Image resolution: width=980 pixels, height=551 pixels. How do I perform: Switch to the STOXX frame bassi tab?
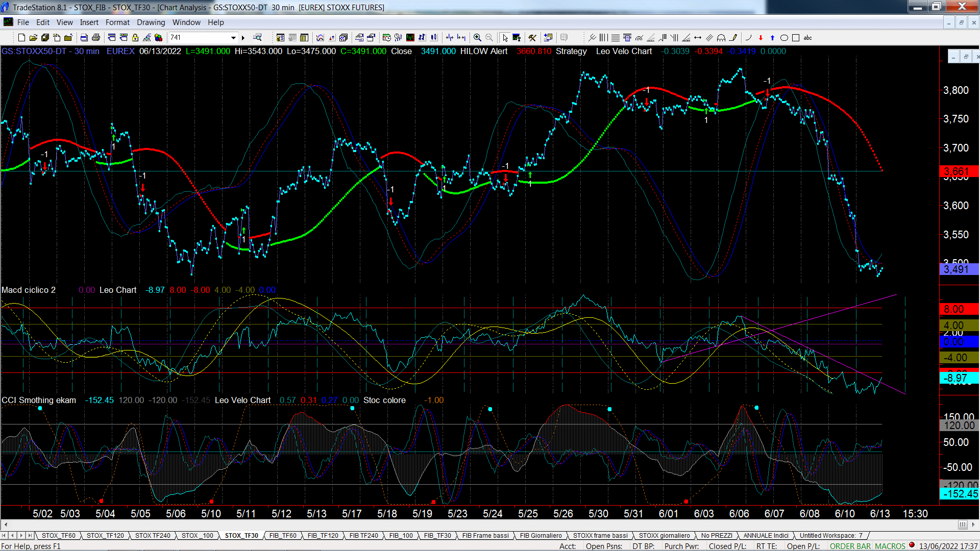click(600, 535)
